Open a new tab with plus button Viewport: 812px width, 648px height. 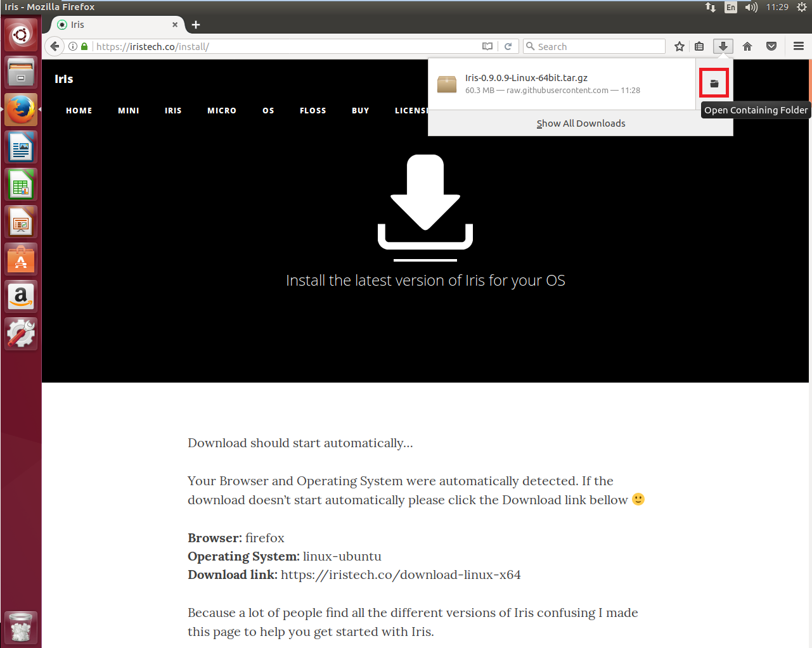(196, 25)
